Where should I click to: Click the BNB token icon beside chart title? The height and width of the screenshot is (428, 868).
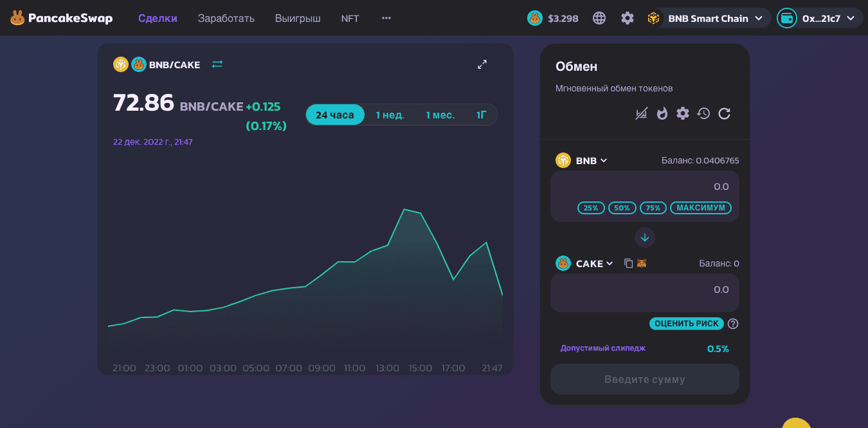click(121, 64)
